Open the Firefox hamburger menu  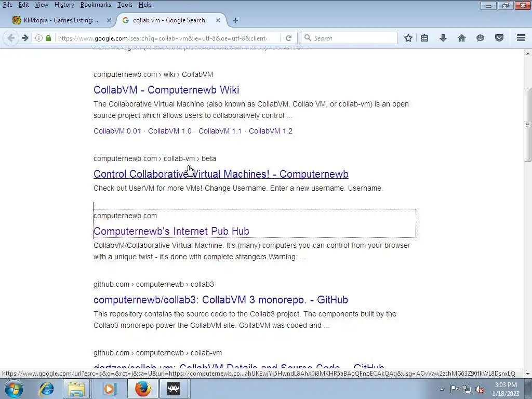[x=521, y=37]
